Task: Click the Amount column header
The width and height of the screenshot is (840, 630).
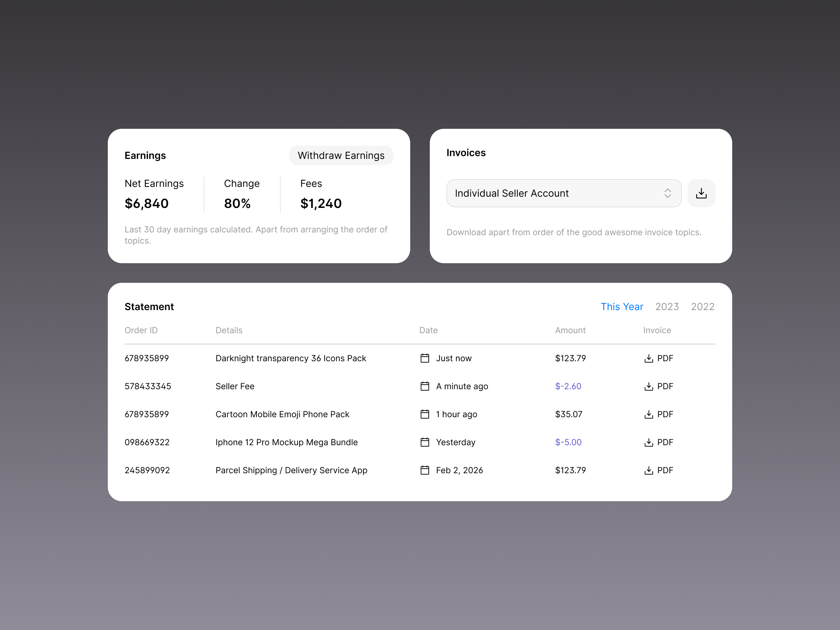Action: (x=570, y=330)
